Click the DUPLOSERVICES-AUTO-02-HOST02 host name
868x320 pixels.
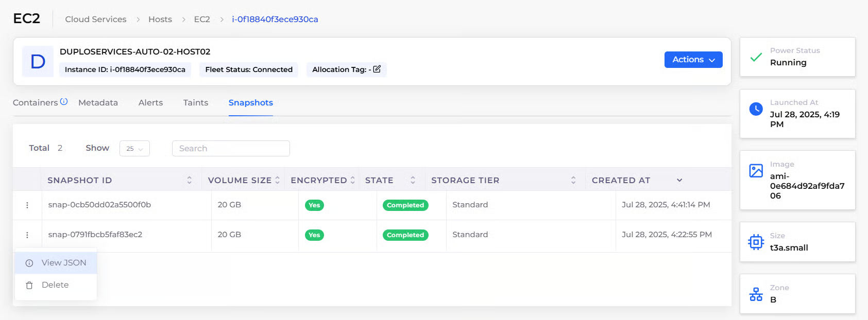[x=135, y=51]
